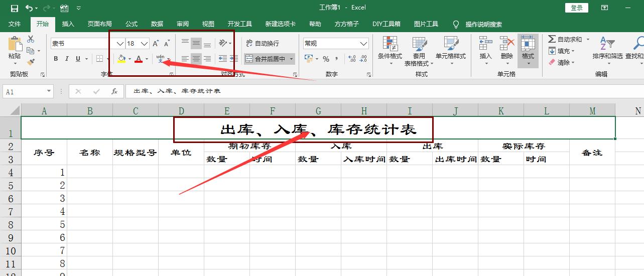The width and height of the screenshot is (644, 276).
Task: Open the 文件 file menu
Action: tap(15, 24)
